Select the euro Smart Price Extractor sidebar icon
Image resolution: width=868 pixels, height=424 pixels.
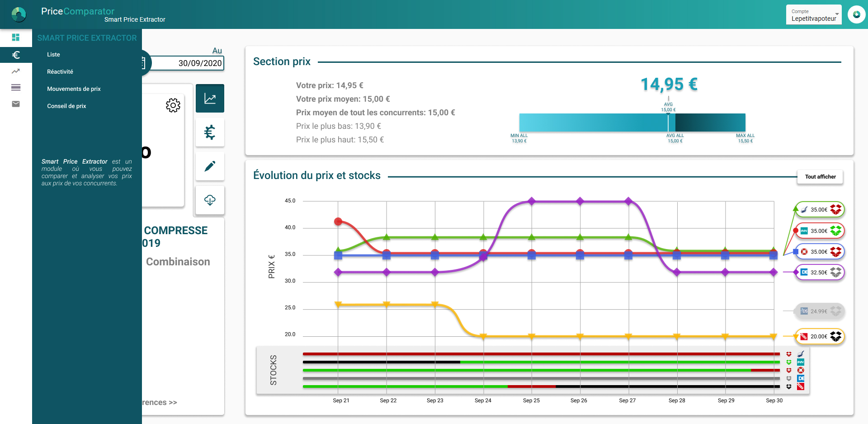coord(16,55)
